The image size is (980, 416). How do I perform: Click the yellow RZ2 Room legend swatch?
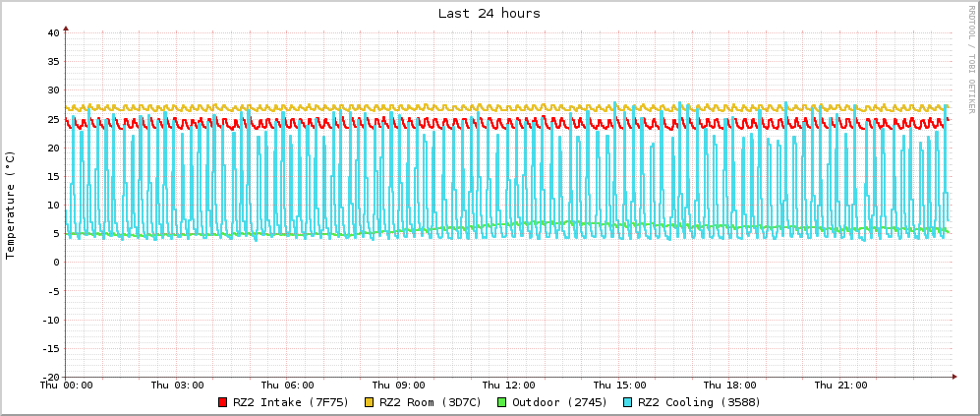pyautogui.click(x=370, y=402)
